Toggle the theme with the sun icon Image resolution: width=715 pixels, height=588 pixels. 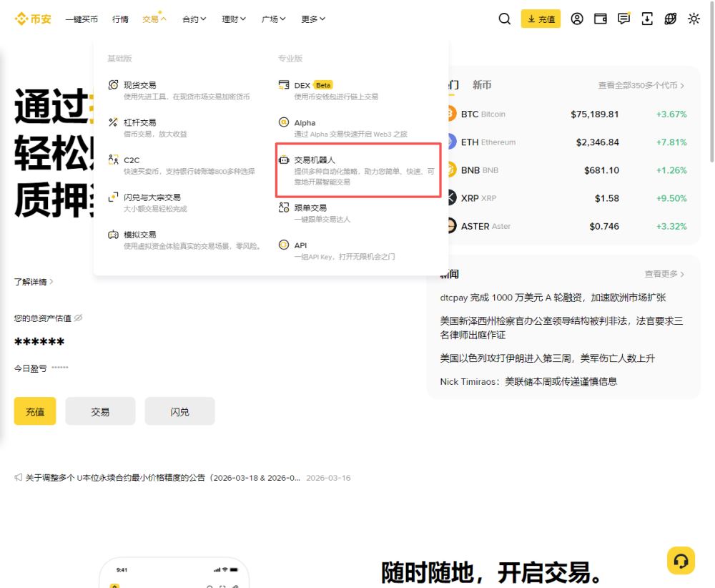(x=694, y=19)
